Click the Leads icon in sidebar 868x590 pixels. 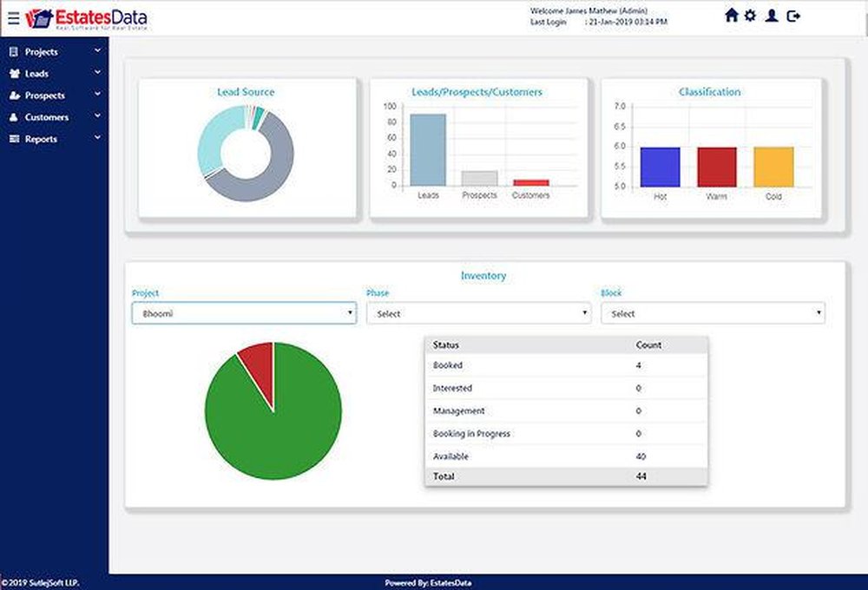click(x=14, y=73)
